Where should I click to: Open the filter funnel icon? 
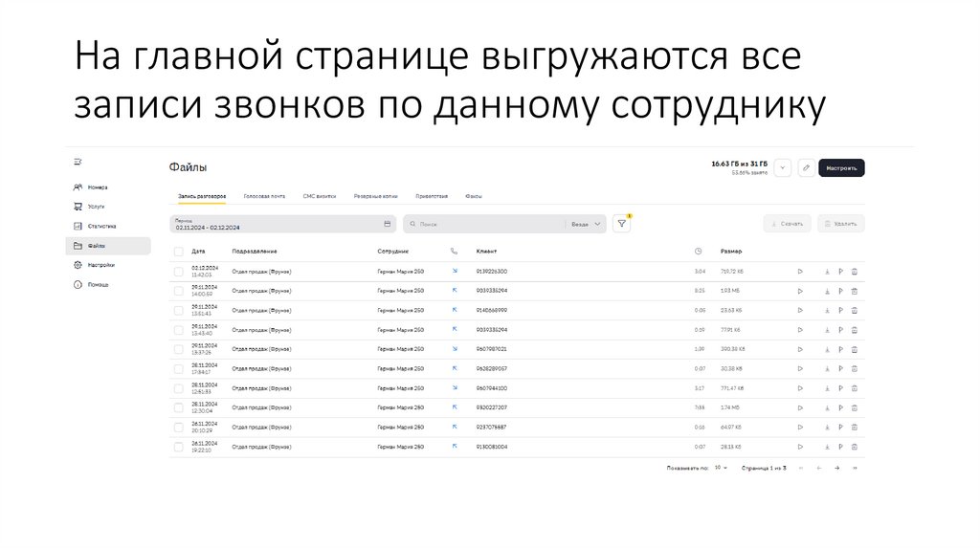coord(621,224)
